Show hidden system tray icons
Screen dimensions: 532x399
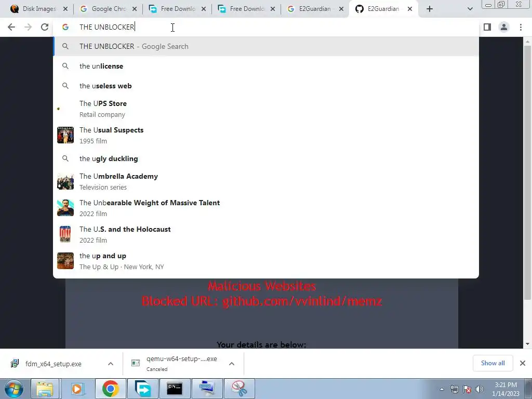(x=442, y=389)
